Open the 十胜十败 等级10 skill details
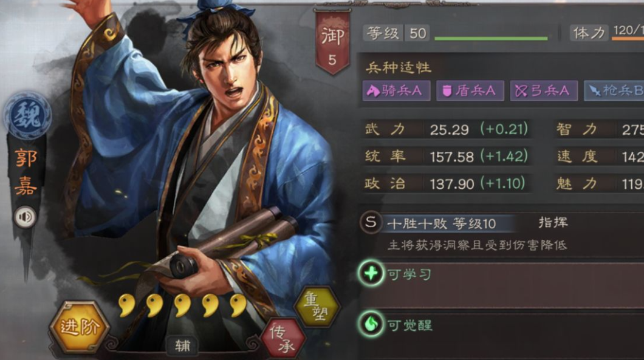Viewport: 644px width, 360px height. [442, 224]
